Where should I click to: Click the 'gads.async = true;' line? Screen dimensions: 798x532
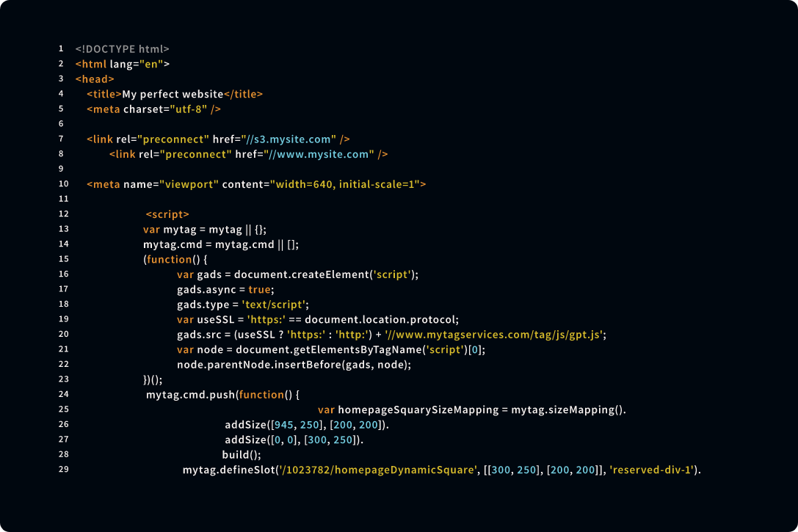pos(225,289)
